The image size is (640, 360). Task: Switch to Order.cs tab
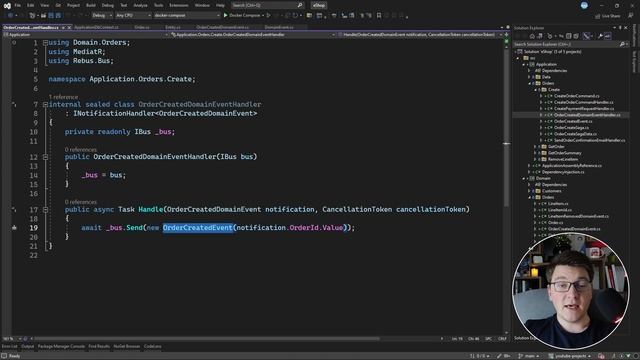(142, 27)
